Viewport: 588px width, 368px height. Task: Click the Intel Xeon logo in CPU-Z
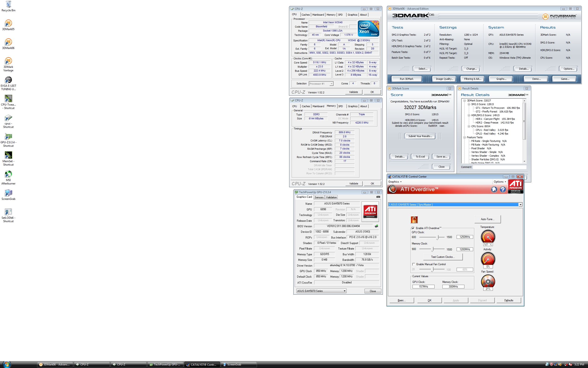[368, 29]
